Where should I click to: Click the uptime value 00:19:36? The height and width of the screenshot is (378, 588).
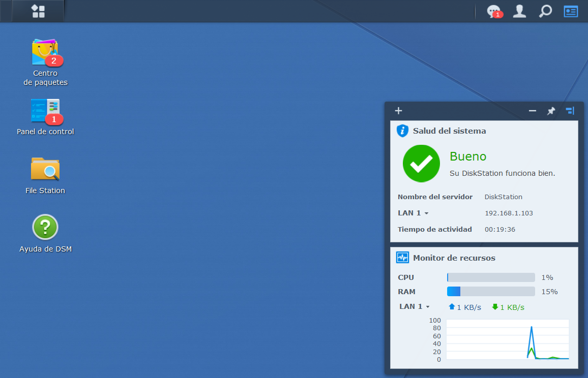tap(500, 229)
